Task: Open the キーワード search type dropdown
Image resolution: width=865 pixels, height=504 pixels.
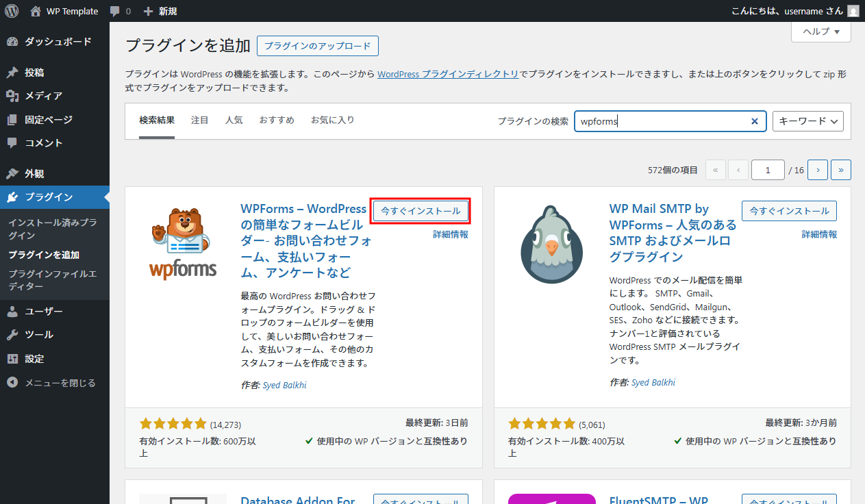Action: coord(808,121)
